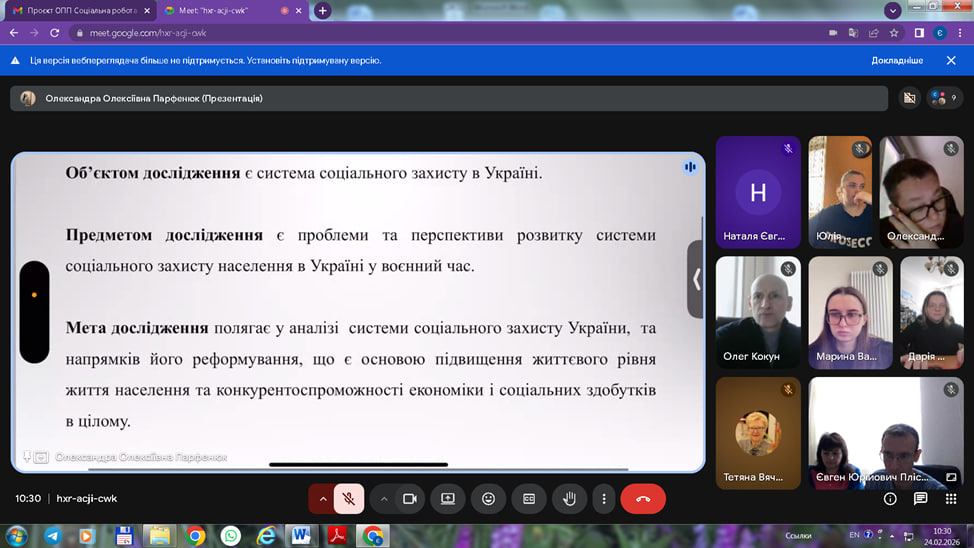The image size is (974, 548).
Task: Show the participants list with 9 people
Action: [944, 98]
